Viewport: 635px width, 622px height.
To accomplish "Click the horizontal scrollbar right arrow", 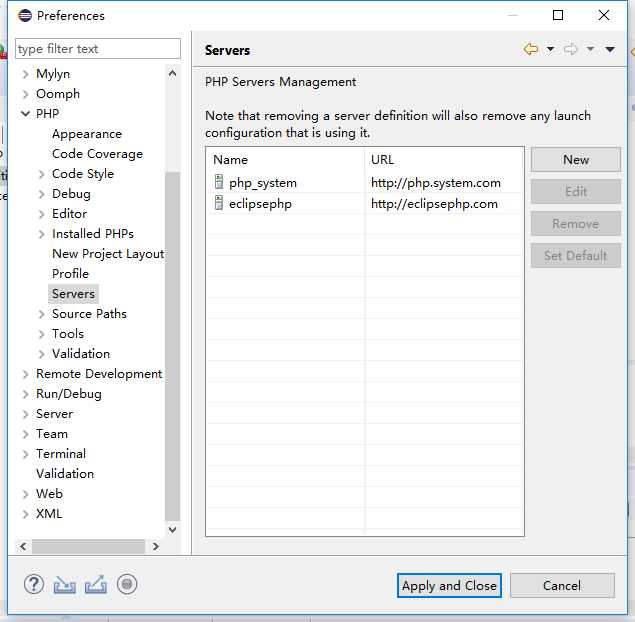I will pyautogui.click(x=156, y=546).
